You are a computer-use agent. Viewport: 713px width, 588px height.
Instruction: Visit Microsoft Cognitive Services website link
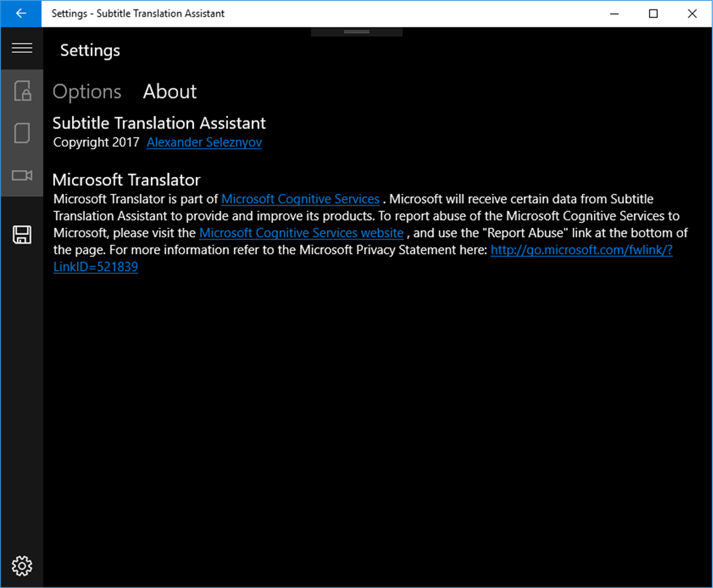click(x=301, y=233)
